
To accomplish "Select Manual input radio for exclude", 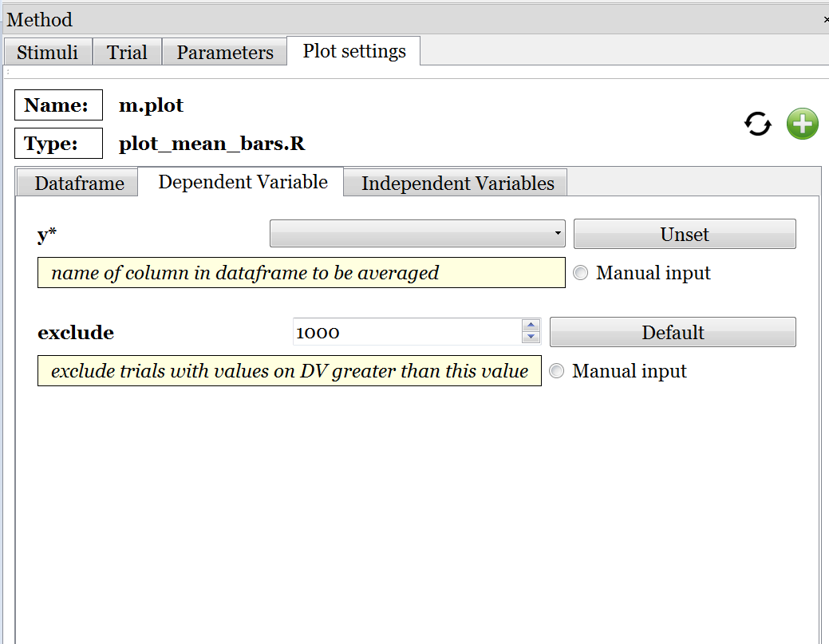I will [x=557, y=372].
